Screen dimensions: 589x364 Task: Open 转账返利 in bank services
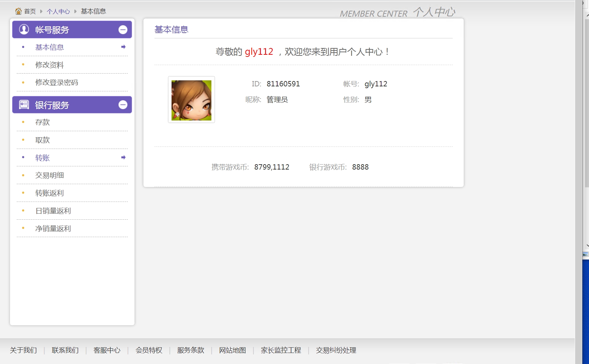49,193
